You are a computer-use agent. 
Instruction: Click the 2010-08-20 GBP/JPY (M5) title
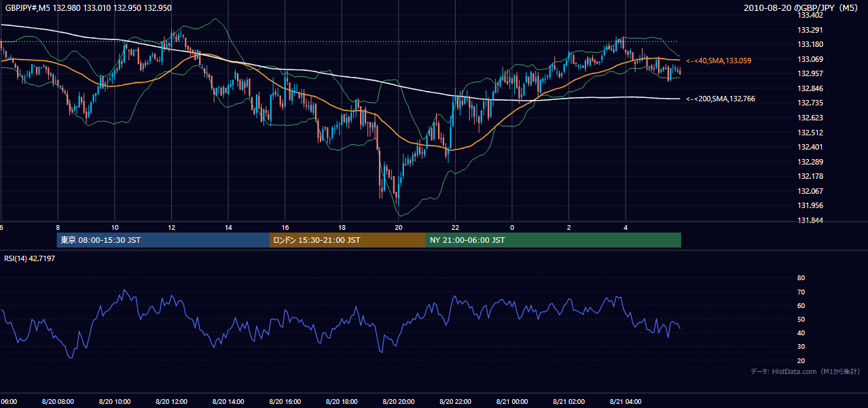tap(802, 8)
